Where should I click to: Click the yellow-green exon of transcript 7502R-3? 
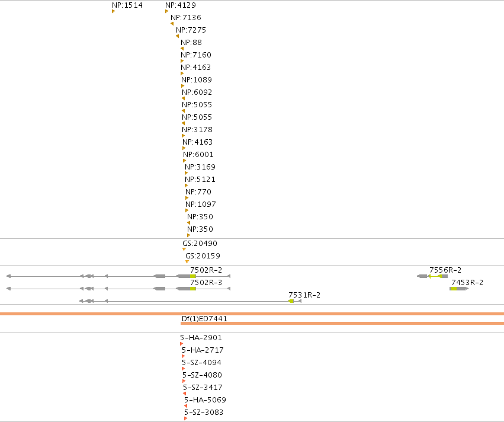point(193,289)
